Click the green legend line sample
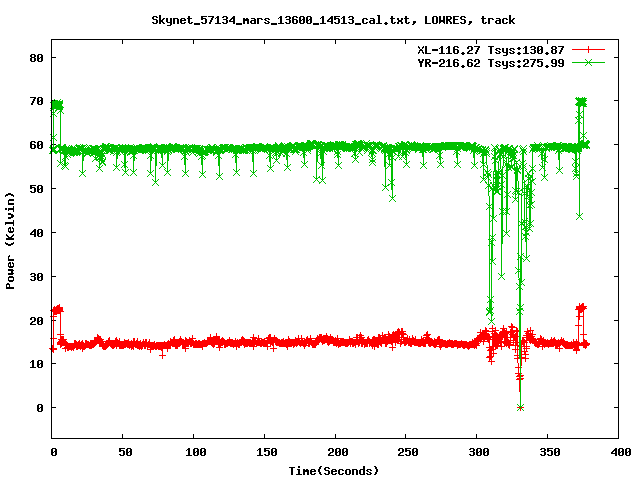 [588, 62]
